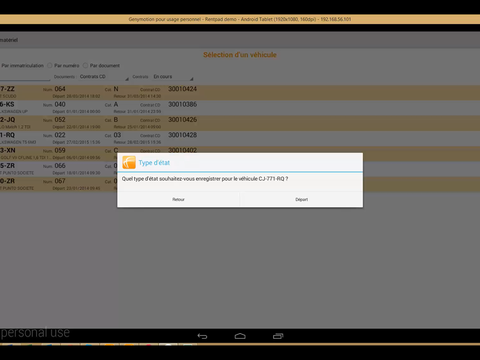The height and width of the screenshot is (360, 480).
Task: Click vehicle number 052
Action: pos(60,120)
